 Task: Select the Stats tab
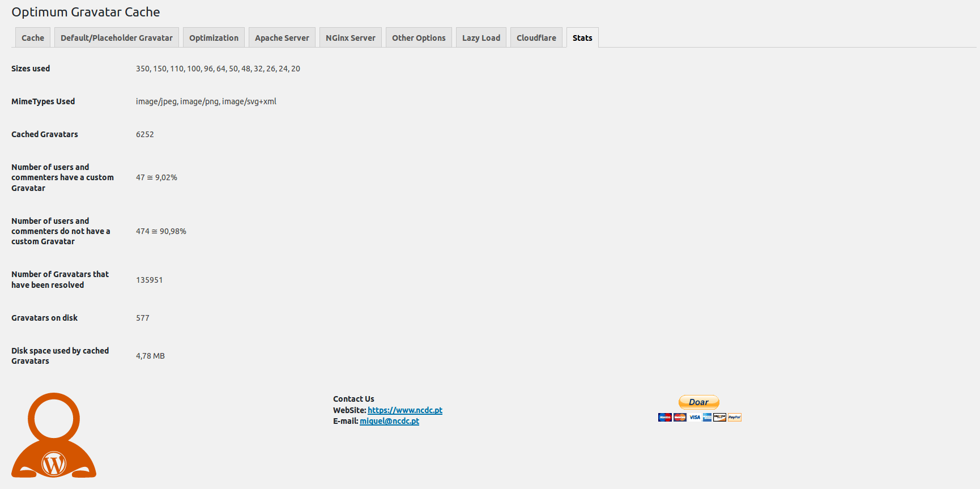click(582, 37)
